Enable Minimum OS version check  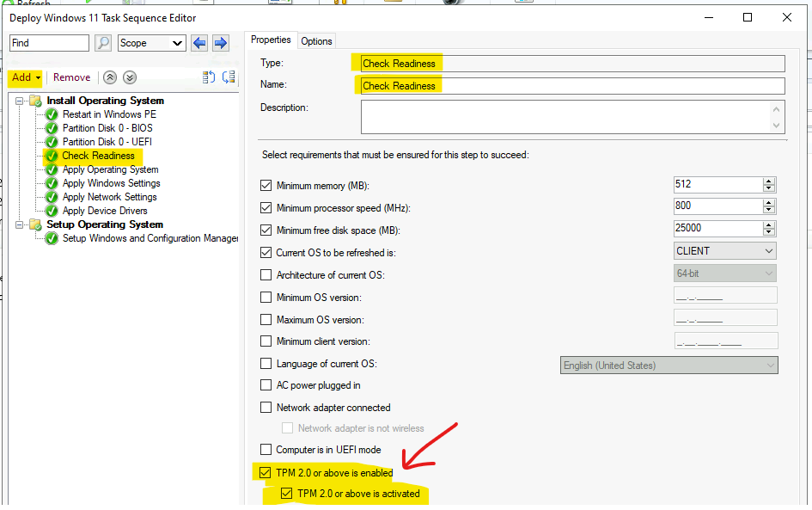266,298
